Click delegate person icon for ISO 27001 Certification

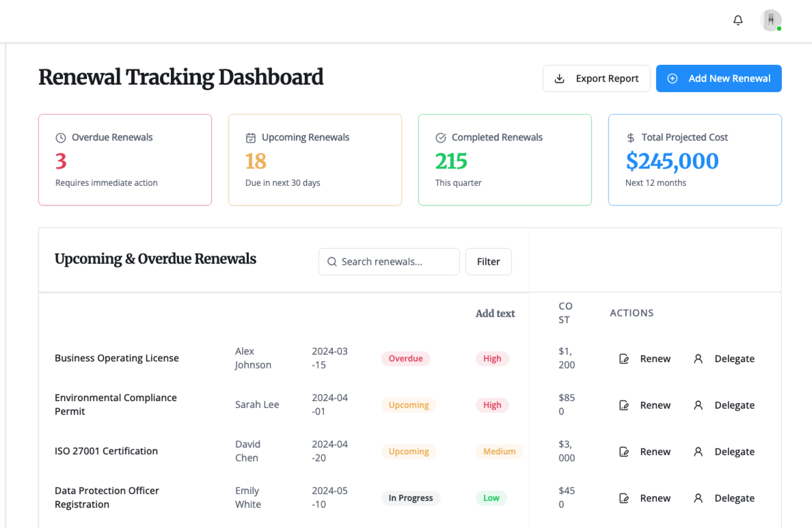coord(698,452)
